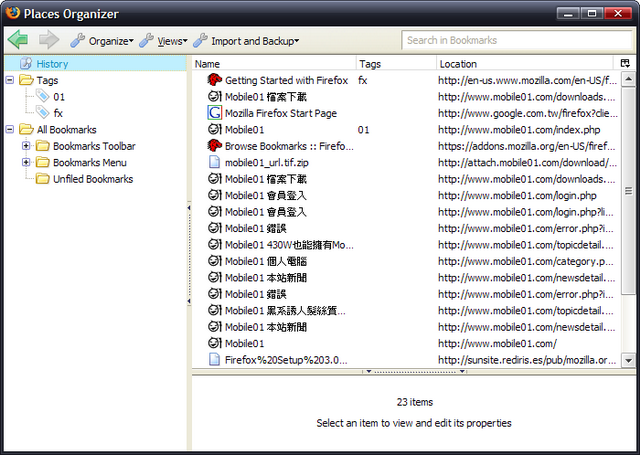The height and width of the screenshot is (455, 640).
Task: Select the Unfiled Bookmarks folder
Action: [x=93, y=179]
